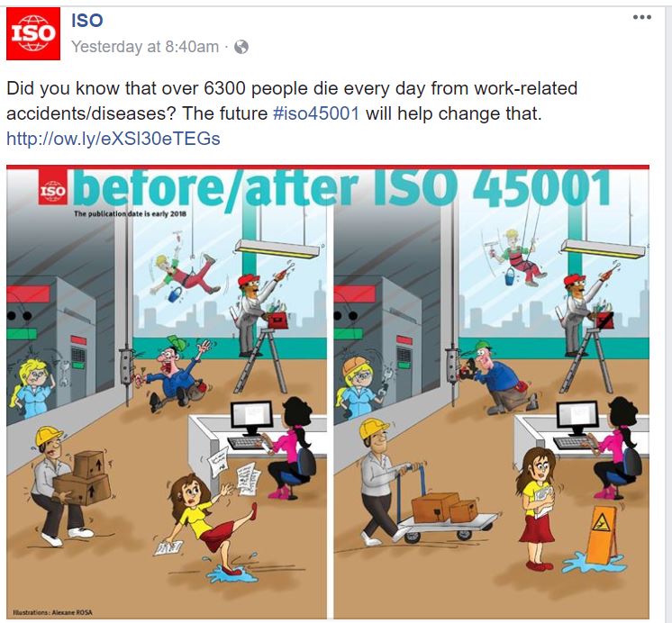This screenshot has width=672, height=623.
Task: Open the three-dot post options menu
Action: [x=642, y=17]
